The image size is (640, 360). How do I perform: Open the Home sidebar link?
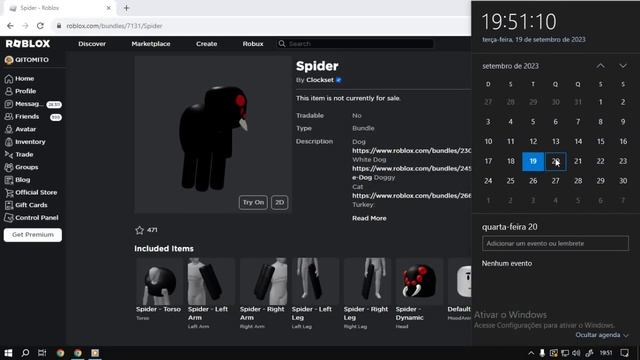19,78
